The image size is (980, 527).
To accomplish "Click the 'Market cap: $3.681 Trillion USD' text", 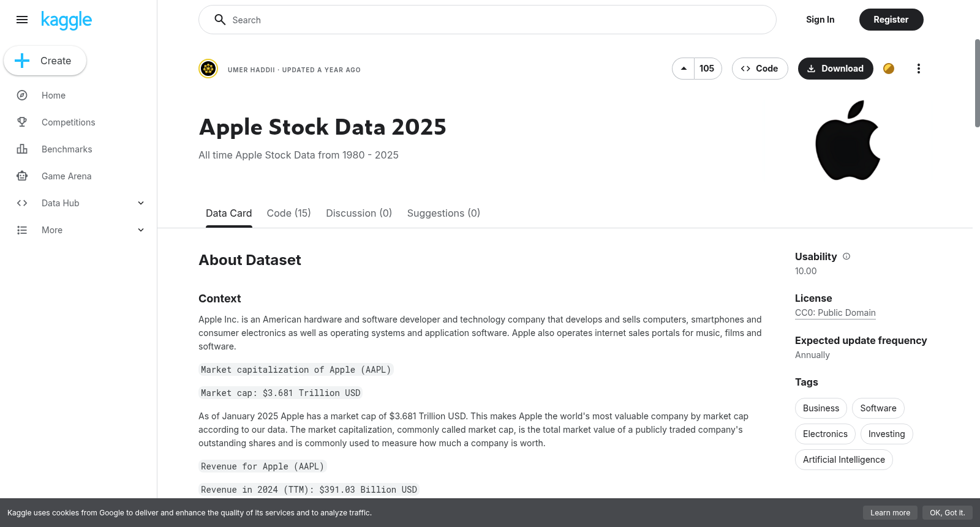I will [x=281, y=393].
